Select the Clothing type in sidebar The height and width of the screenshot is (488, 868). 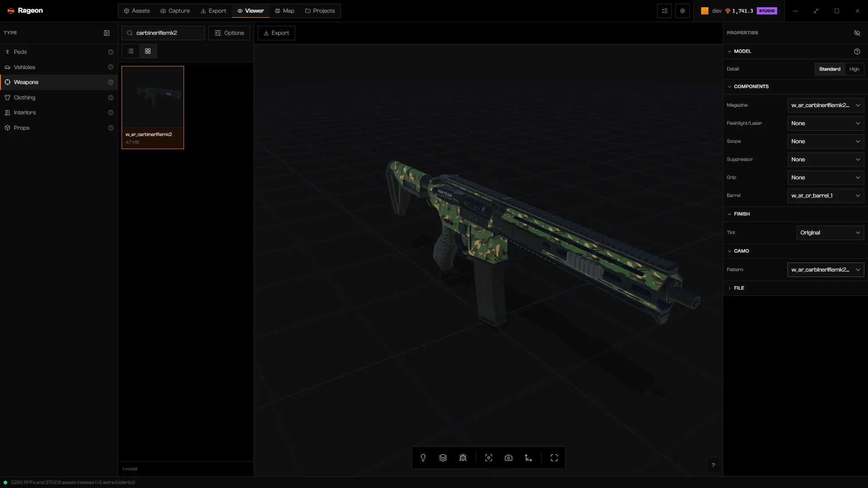(x=59, y=98)
